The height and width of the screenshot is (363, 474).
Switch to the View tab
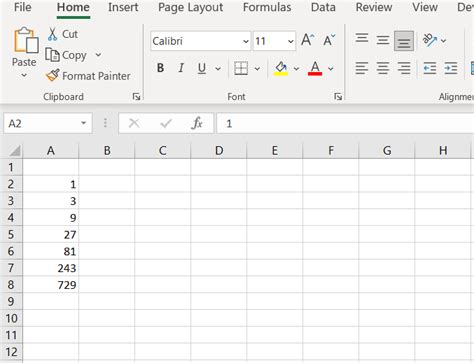(425, 7)
